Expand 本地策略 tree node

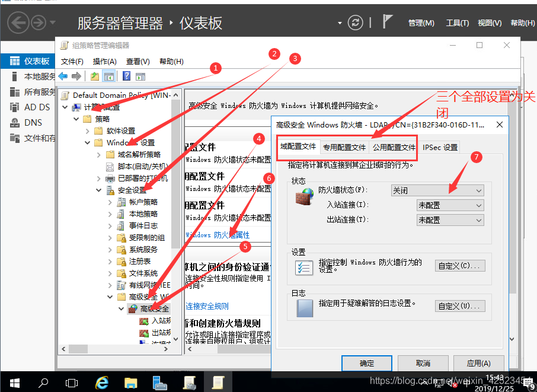pyautogui.click(x=110, y=214)
